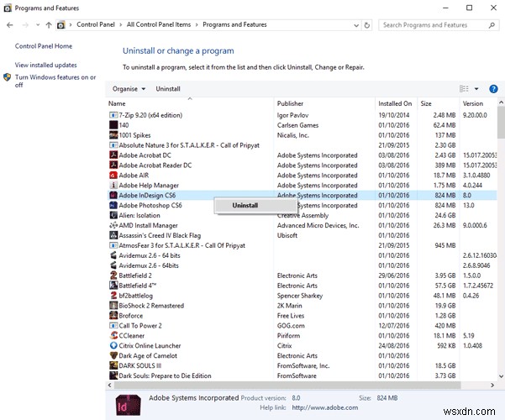The width and height of the screenshot is (505, 420).
Task: Expand the view options dropdown arrow
Action: [476, 89]
